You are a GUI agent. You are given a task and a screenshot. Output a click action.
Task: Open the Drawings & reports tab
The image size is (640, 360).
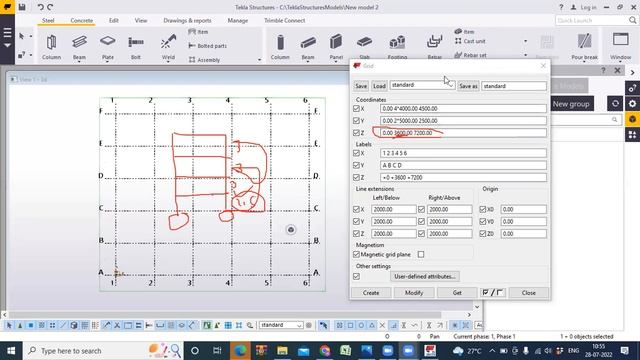187,20
